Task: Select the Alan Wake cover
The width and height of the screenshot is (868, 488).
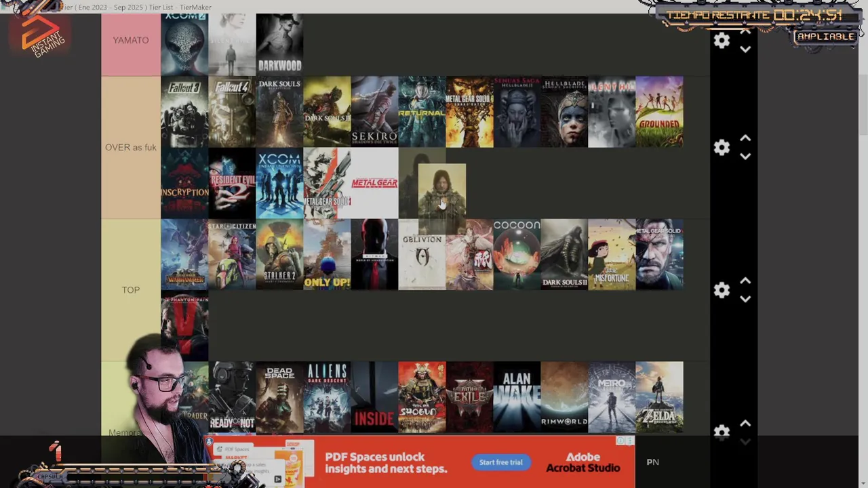Action: point(517,397)
